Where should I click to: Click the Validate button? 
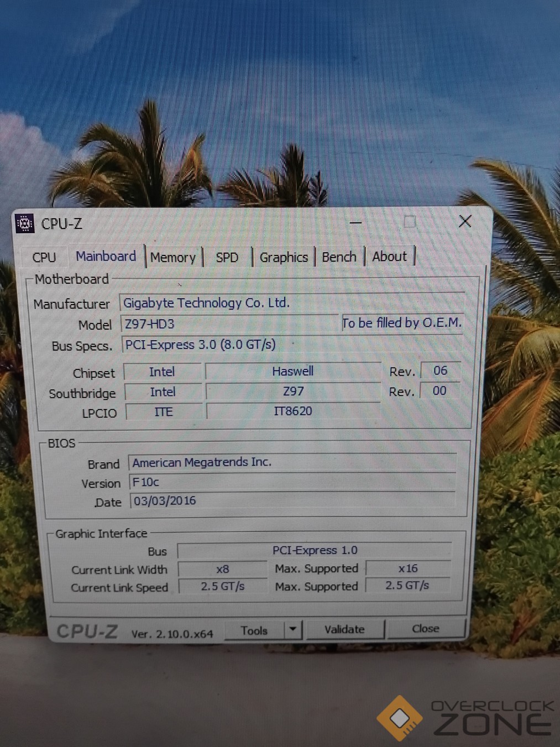click(x=344, y=629)
